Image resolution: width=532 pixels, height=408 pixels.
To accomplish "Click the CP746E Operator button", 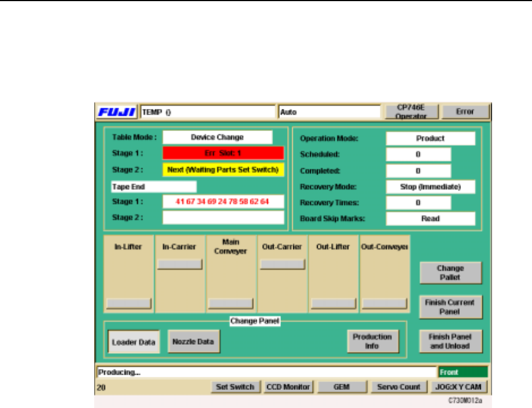I will [410, 111].
